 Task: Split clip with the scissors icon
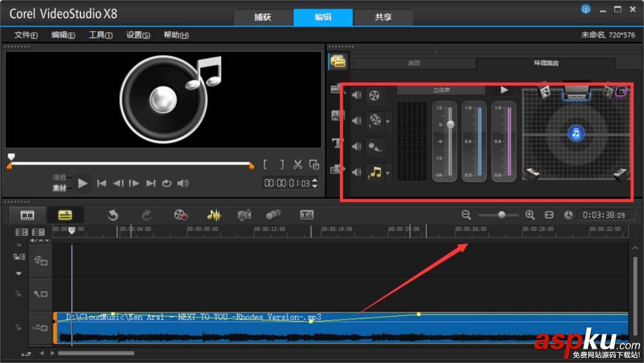(298, 165)
